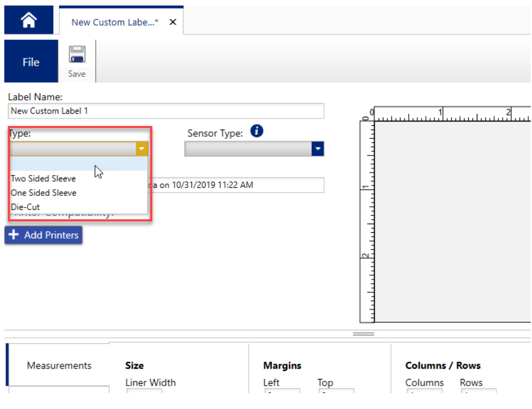Close the New Custom Label tab
This screenshot has width=532, height=409.
click(x=172, y=22)
